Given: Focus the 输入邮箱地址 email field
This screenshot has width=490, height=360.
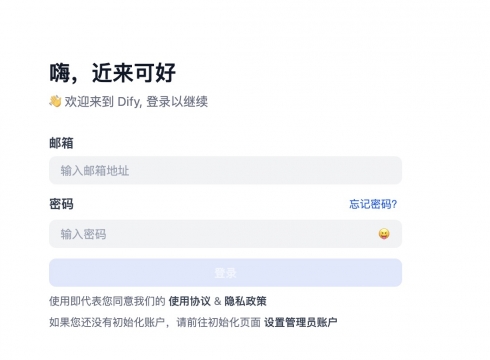Looking at the screenshot, I should 225,170.
